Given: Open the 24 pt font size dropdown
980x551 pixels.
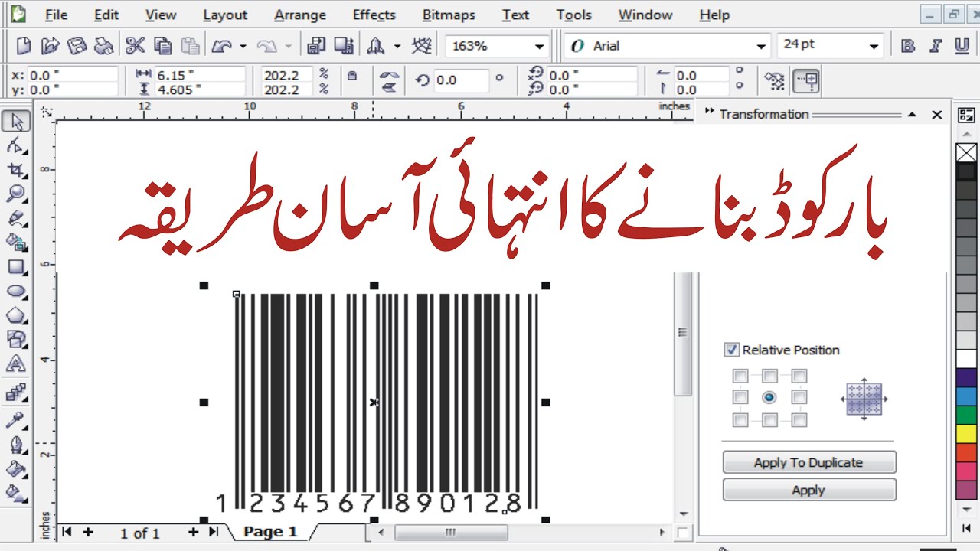Looking at the screenshot, I should click(874, 47).
